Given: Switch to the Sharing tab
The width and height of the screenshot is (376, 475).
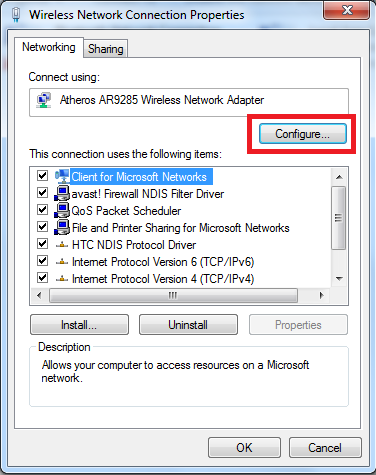Looking at the screenshot, I should pos(106,49).
